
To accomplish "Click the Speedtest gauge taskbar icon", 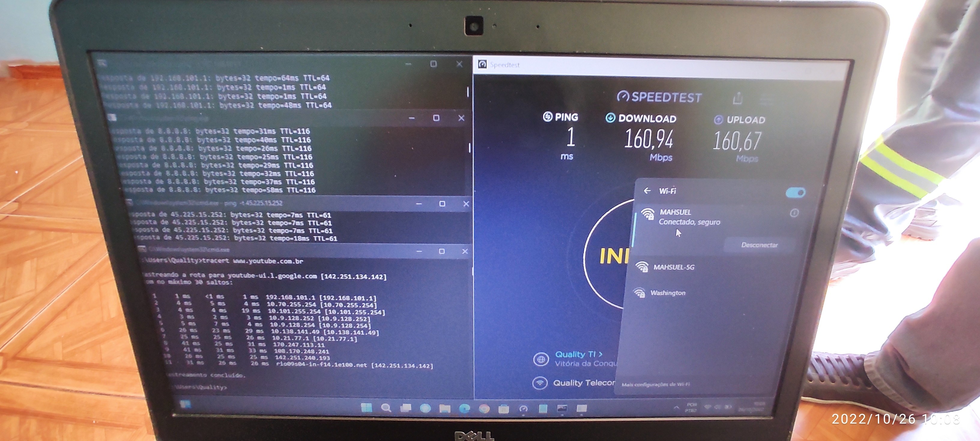I will pos(524,409).
